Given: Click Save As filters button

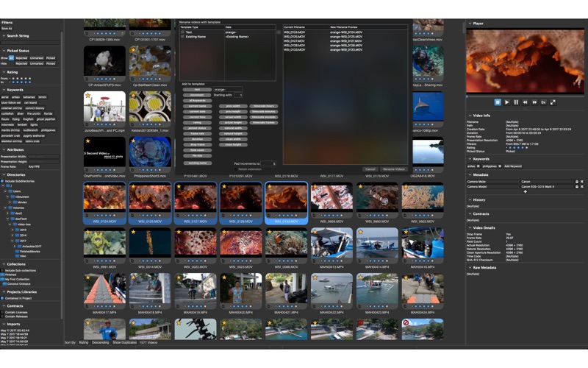Looking at the screenshot, I should [7, 28].
